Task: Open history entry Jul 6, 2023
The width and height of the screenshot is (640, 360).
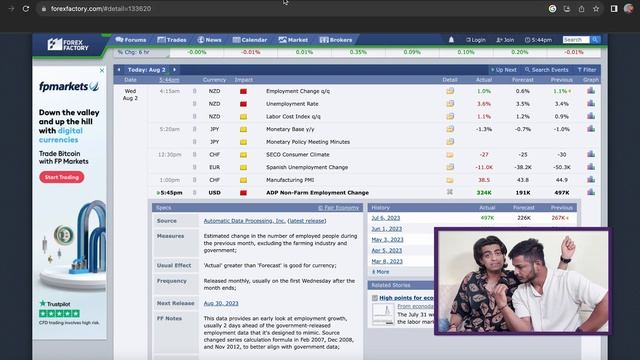Action: tap(386, 218)
